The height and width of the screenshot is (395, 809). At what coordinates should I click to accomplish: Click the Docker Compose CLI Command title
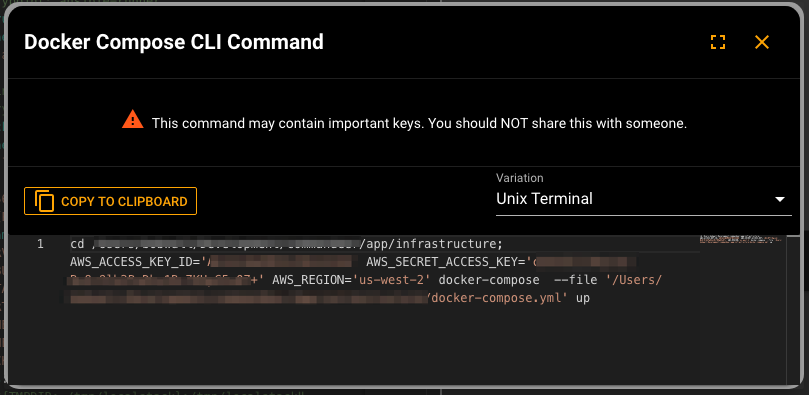[x=174, y=42]
